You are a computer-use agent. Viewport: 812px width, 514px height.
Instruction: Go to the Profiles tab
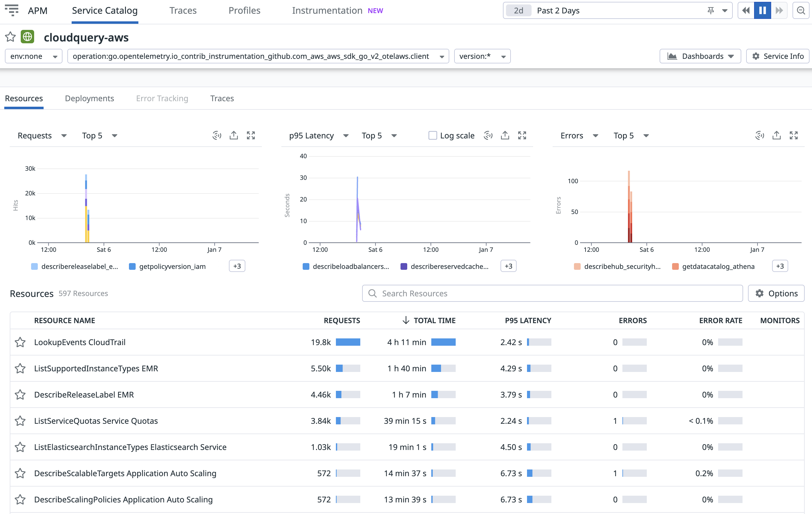click(244, 10)
